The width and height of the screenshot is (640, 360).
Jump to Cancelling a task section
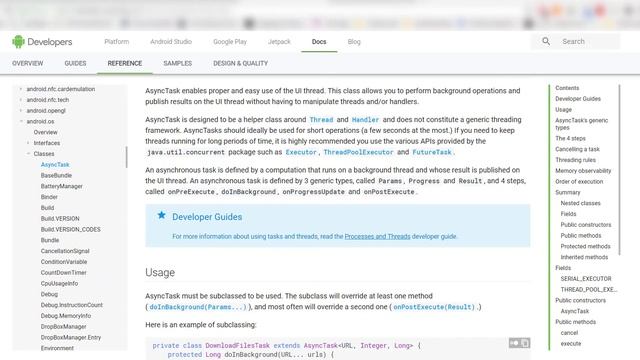click(577, 149)
